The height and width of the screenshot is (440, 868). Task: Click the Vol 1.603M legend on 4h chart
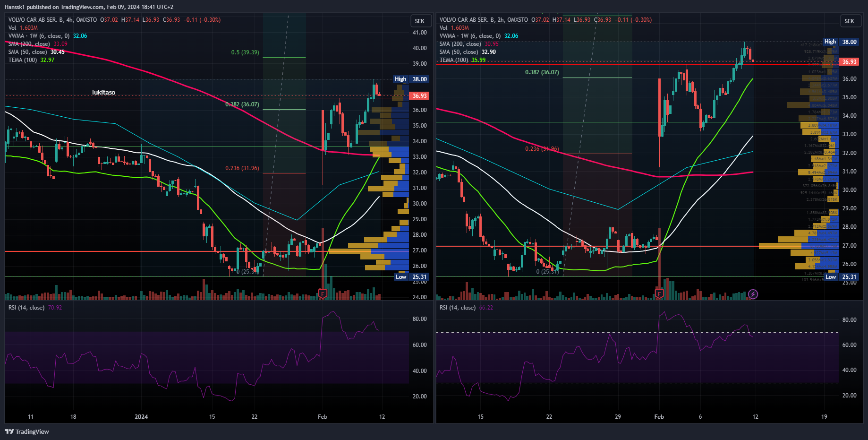click(23, 28)
